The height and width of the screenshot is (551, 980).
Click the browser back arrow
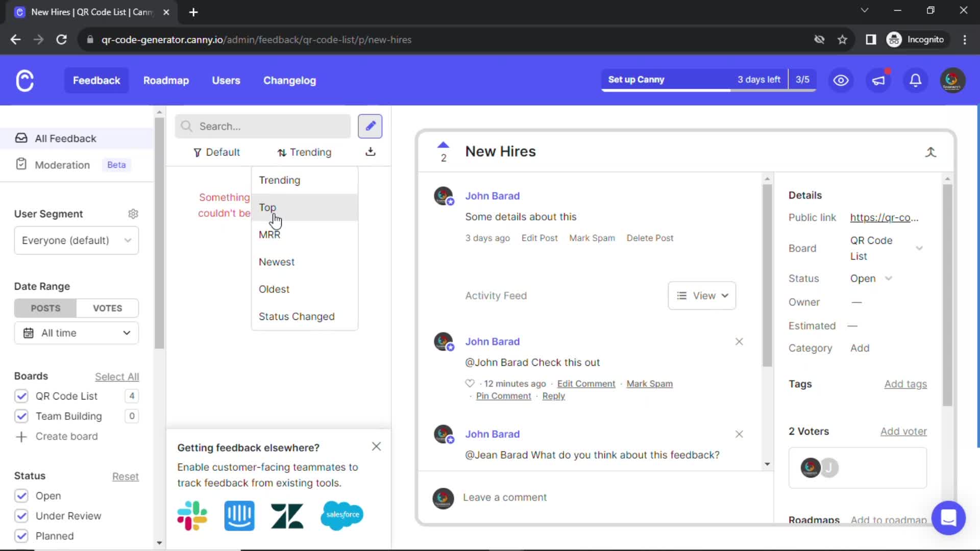coord(15,40)
